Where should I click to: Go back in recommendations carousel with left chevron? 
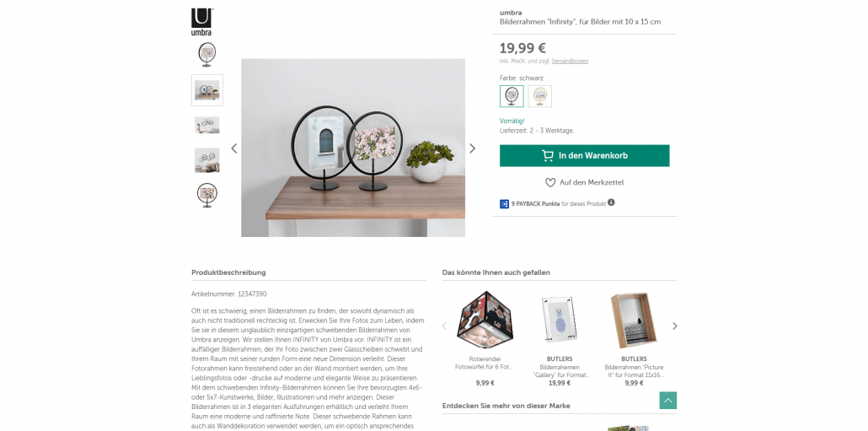(444, 326)
